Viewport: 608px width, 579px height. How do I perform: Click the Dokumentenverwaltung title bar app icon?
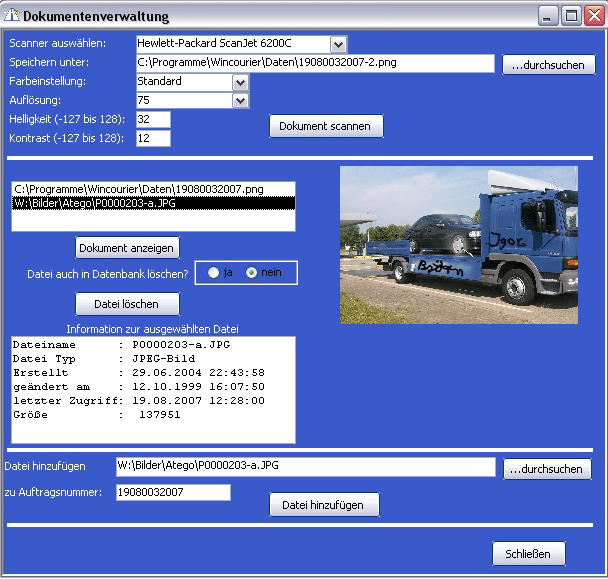[12, 16]
